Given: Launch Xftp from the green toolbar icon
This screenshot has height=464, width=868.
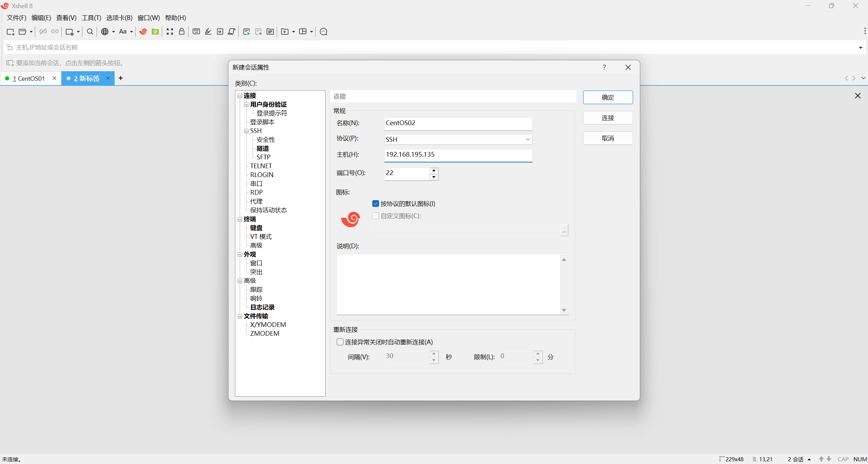Looking at the screenshot, I should point(155,32).
